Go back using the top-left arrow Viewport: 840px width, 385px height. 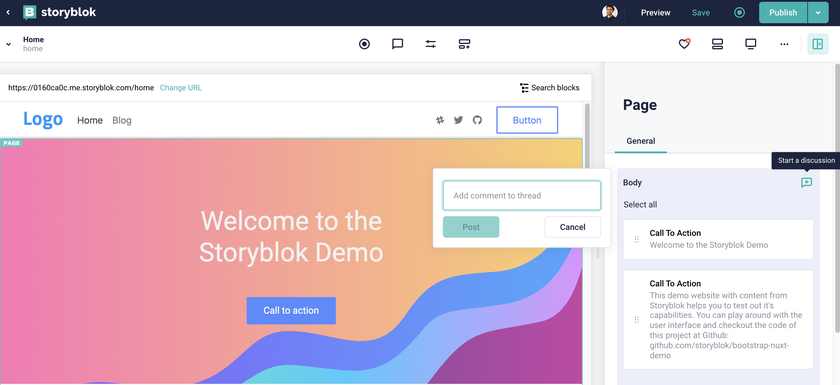pos(8,12)
